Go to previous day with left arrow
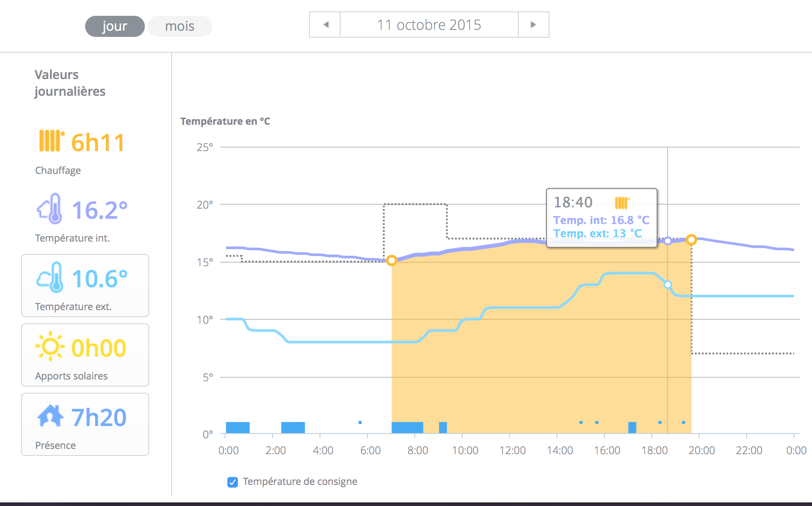Viewport: 812px width, 506px height. [x=325, y=25]
